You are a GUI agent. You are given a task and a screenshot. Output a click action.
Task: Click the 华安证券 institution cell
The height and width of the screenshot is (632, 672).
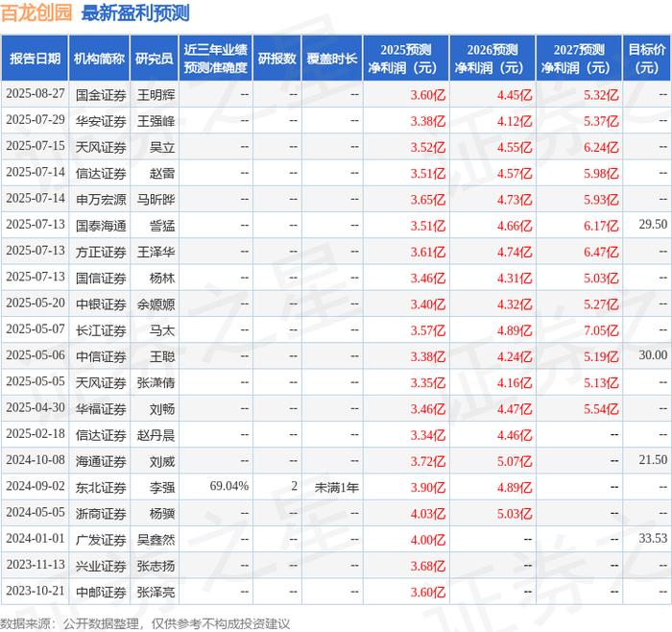coord(101,121)
